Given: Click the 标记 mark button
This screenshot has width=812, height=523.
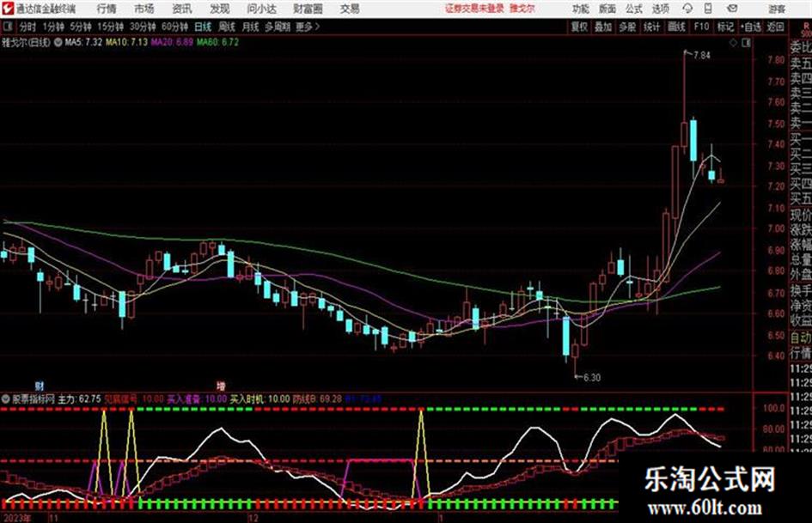Looking at the screenshot, I should pyautogui.click(x=725, y=27).
